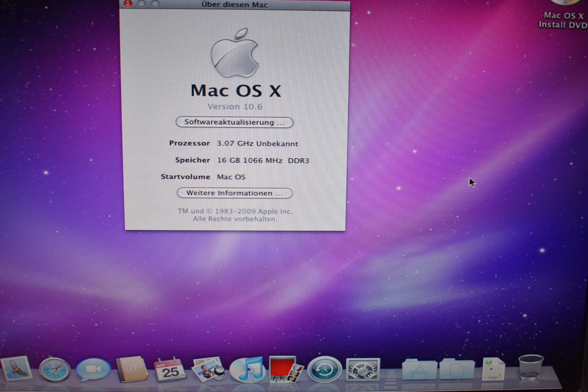
Task: Click the Mac OS X heading
Action: [236, 91]
